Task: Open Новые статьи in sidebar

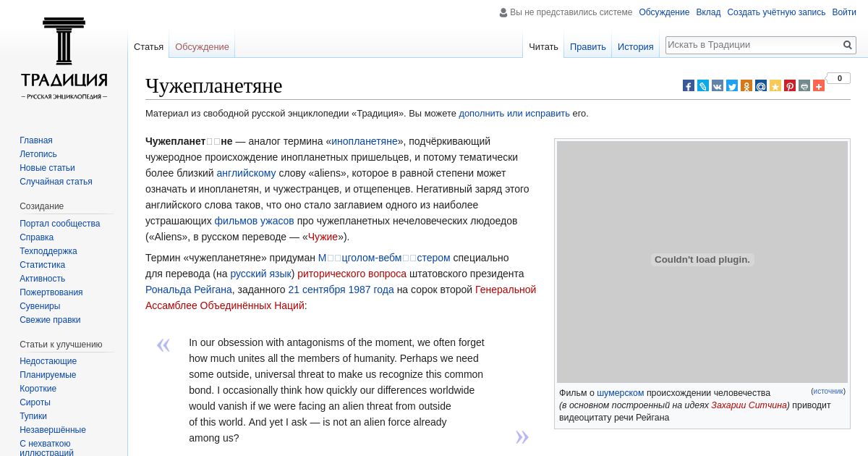Action: click(47, 168)
